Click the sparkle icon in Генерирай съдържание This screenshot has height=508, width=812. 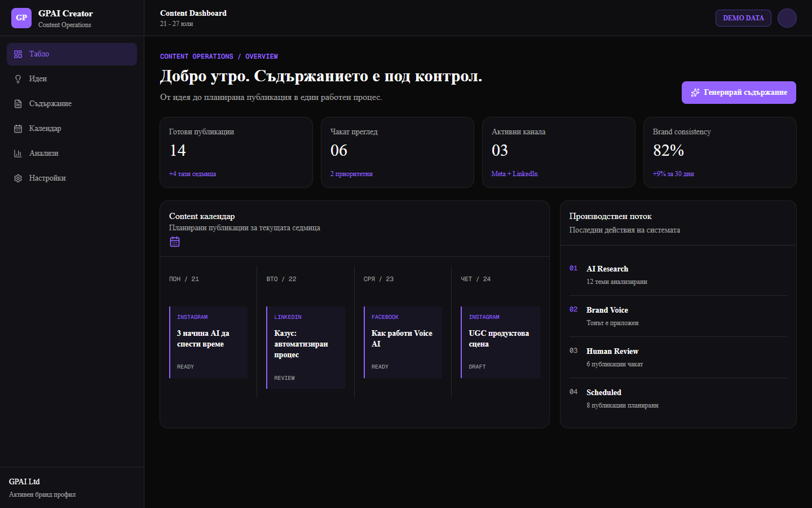[x=695, y=93]
